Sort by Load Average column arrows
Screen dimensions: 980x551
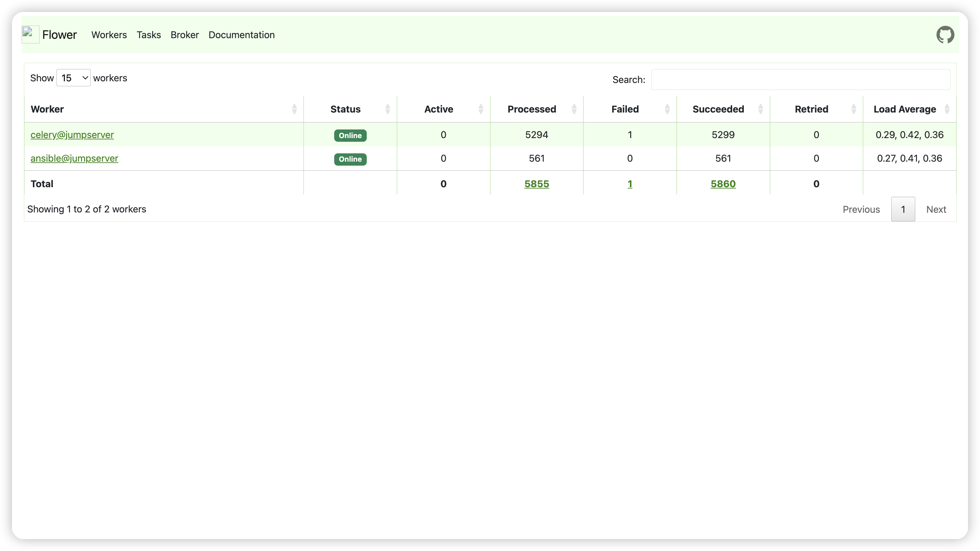point(947,109)
